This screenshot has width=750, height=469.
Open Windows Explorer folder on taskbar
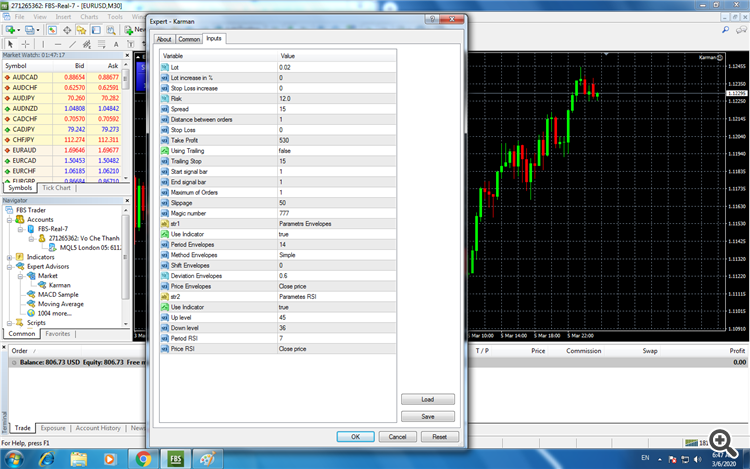[x=78, y=459]
